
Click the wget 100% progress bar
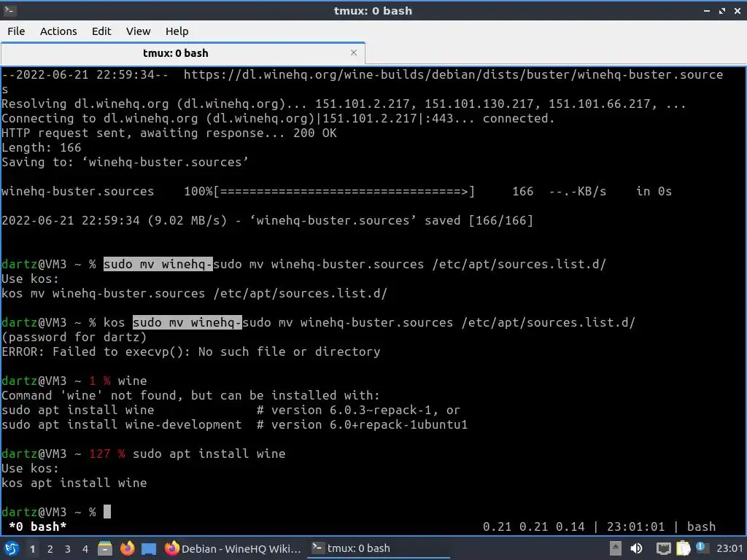coord(329,191)
